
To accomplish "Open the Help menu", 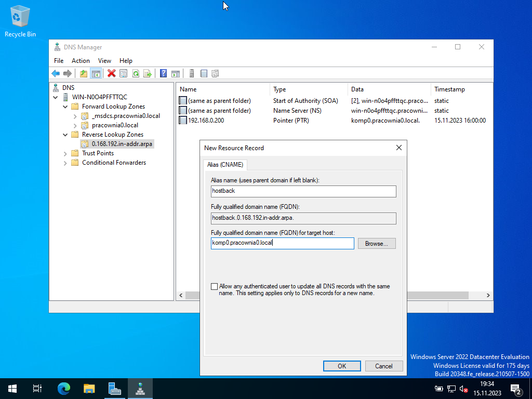I will pos(126,61).
